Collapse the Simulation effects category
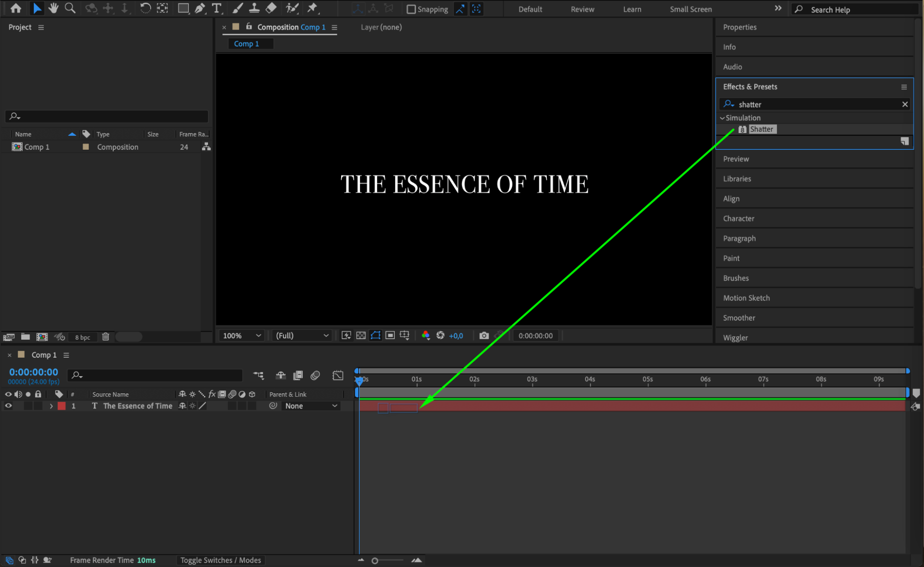 (722, 118)
